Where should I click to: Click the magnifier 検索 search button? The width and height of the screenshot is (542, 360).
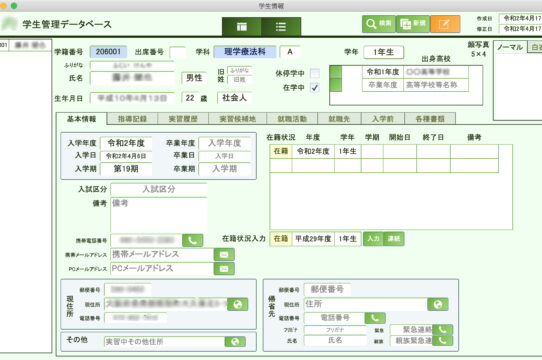click(x=379, y=24)
